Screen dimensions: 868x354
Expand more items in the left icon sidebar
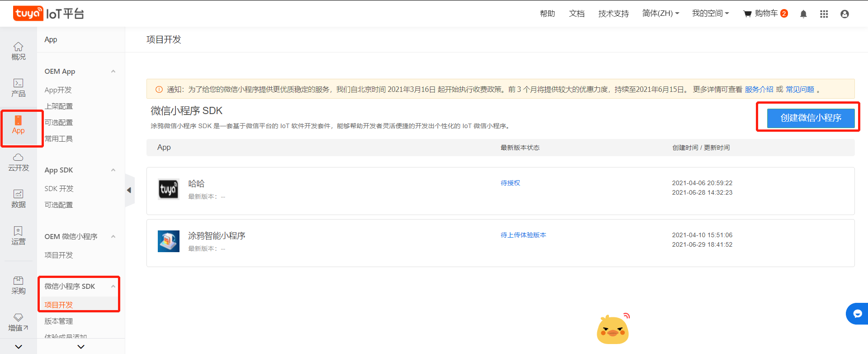pos(18,347)
